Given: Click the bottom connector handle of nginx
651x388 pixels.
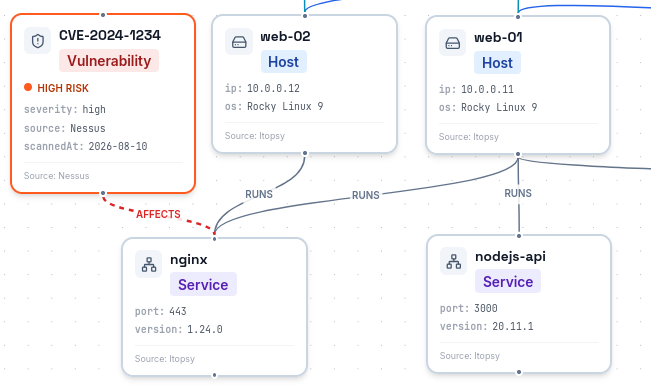Looking at the screenshot, I should pyautogui.click(x=214, y=375).
